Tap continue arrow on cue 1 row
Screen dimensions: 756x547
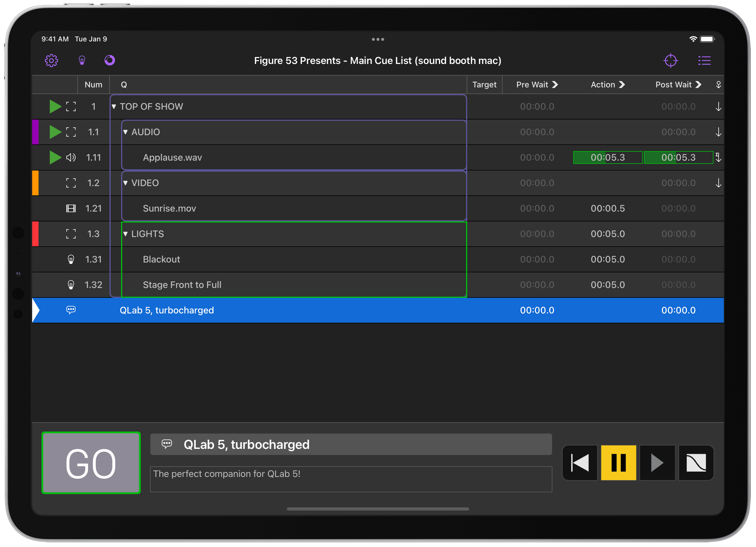tap(718, 107)
